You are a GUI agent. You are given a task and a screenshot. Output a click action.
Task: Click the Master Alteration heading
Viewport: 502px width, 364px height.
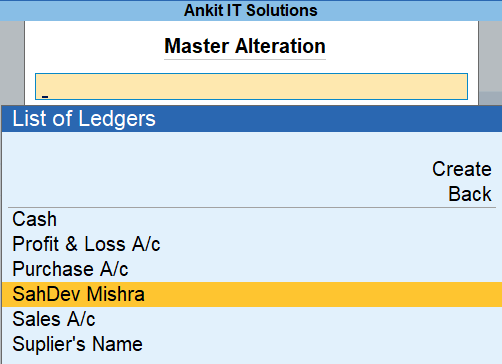click(245, 46)
